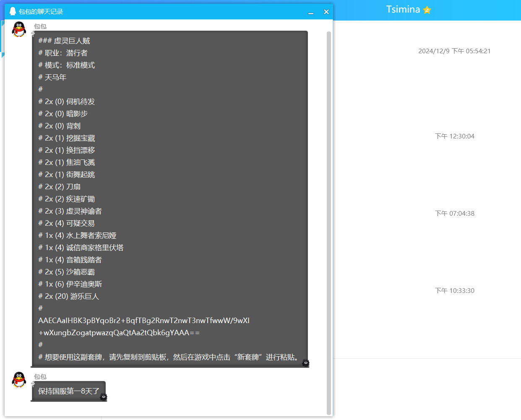
Task: Click the gold star icon next to Tsimina
Action: coord(427,10)
